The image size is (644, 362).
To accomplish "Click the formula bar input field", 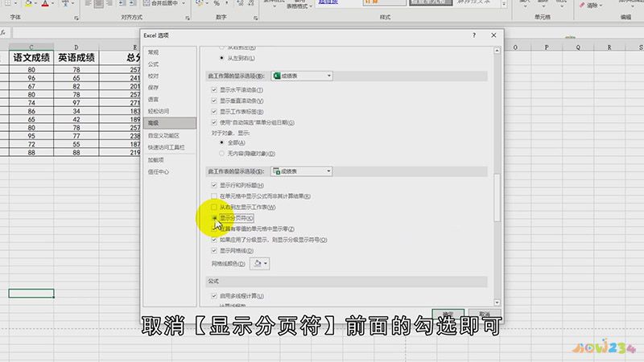I will (x=76, y=33).
